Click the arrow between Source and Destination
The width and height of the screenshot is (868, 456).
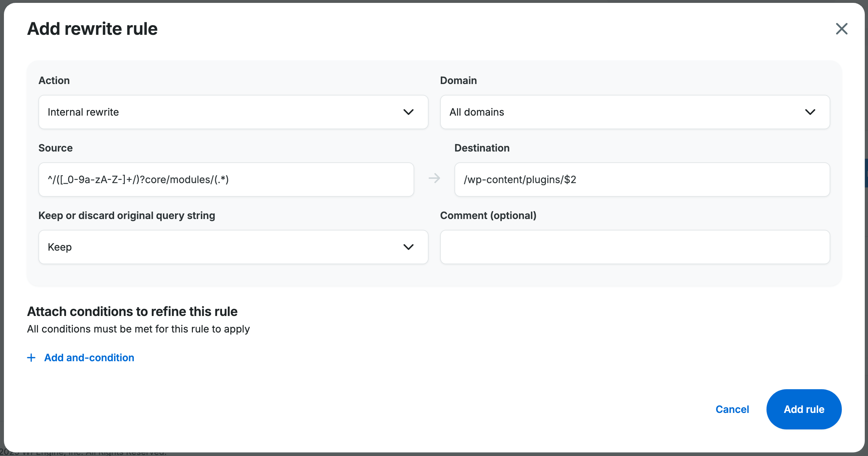pos(434,178)
